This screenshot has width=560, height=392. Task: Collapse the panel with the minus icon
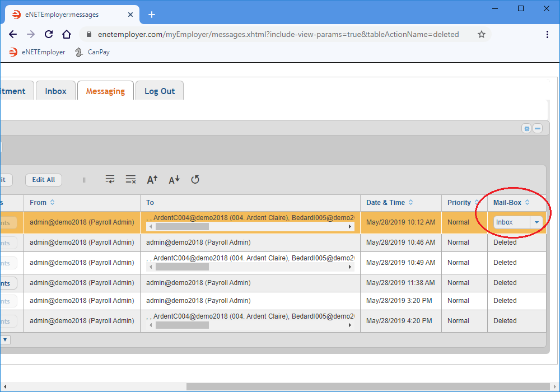tap(538, 128)
